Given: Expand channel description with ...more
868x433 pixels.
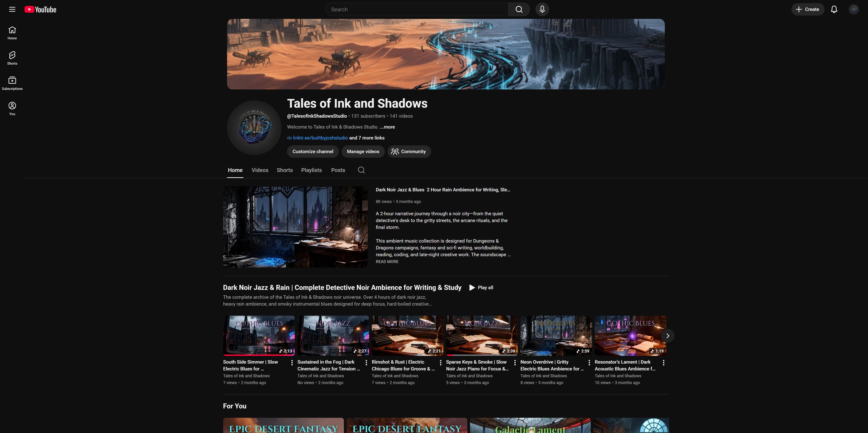Looking at the screenshot, I should (x=388, y=127).
